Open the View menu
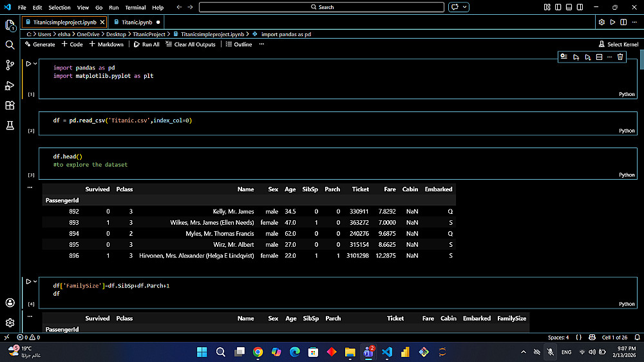 (x=83, y=7)
